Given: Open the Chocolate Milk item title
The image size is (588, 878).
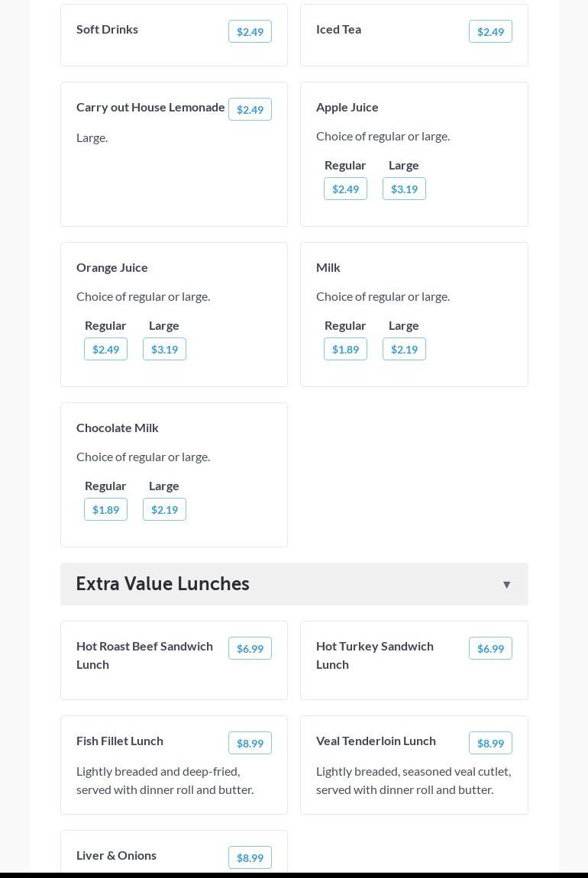Looking at the screenshot, I should click(118, 428).
